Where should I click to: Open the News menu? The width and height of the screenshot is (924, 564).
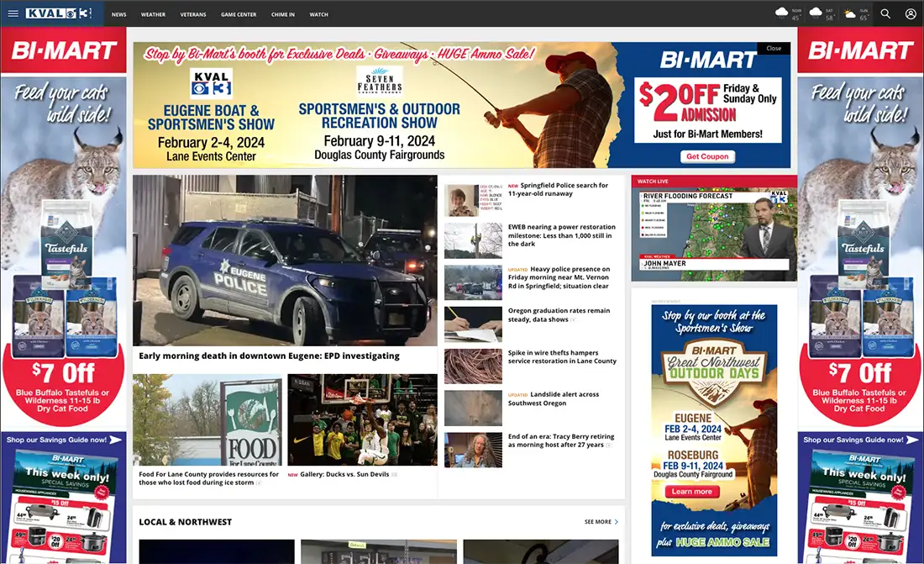(x=119, y=14)
